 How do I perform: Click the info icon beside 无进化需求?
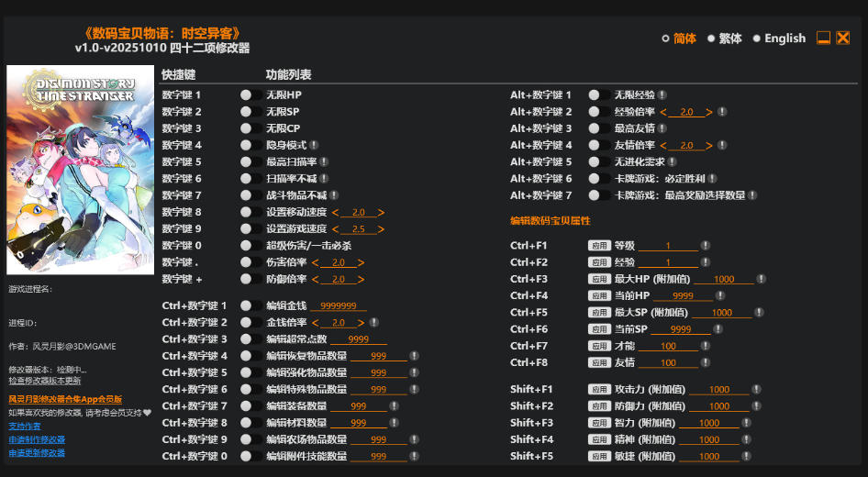pos(672,161)
